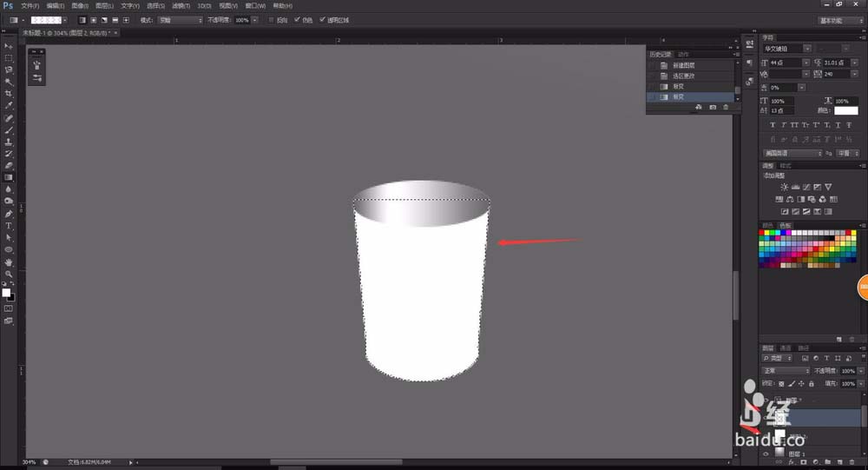Uncheck the 仿色 (Dither) checkbox
Screen dimensions: 868x470
pyautogui.click(x=298, y=19)
